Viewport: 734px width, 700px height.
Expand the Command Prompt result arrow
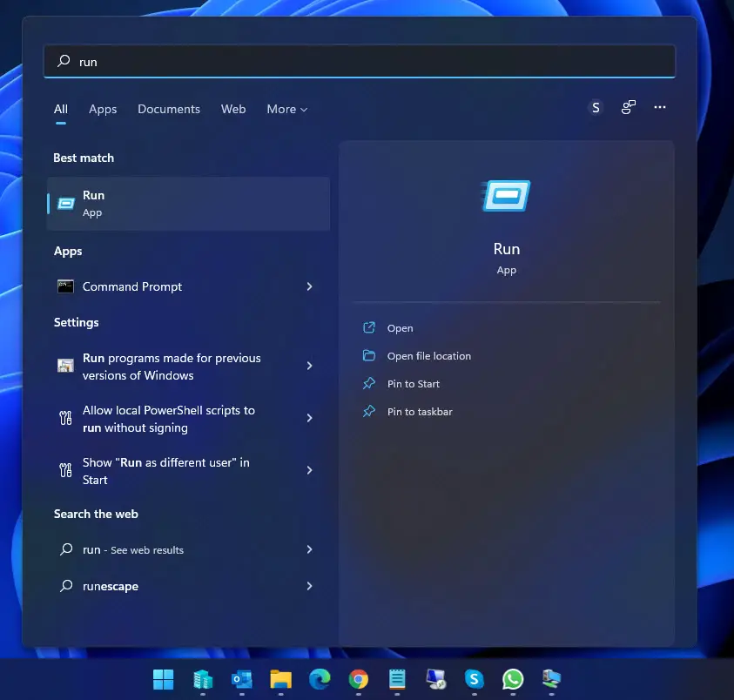click(x=309, y=286)
